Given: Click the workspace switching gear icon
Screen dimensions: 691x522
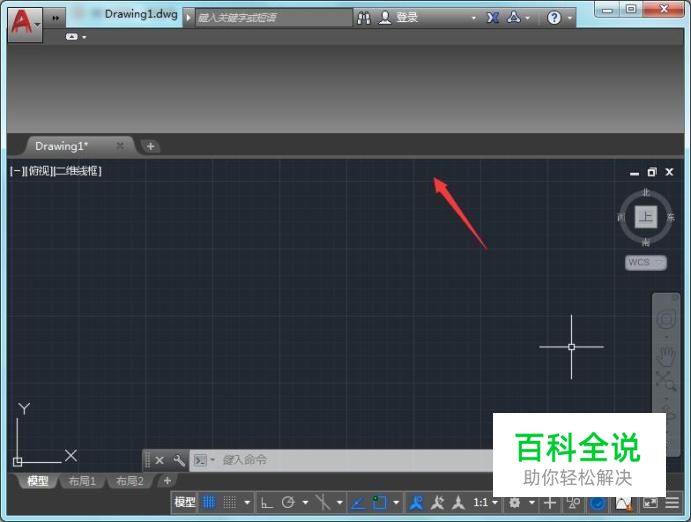Looking at the screenshot, I should pyautogui.click(x=514, y=503).
